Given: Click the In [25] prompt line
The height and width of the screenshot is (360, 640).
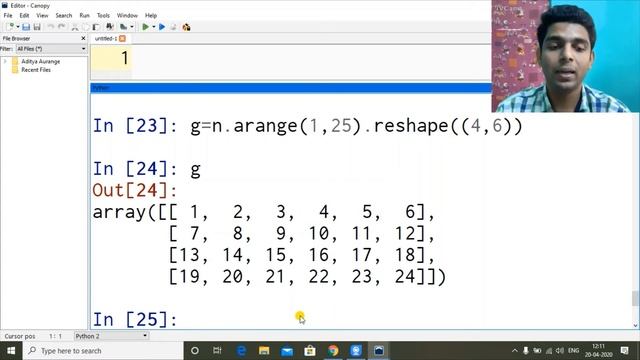Looking at the screenshot, I should pyautogui.click(x=135, y=319).
